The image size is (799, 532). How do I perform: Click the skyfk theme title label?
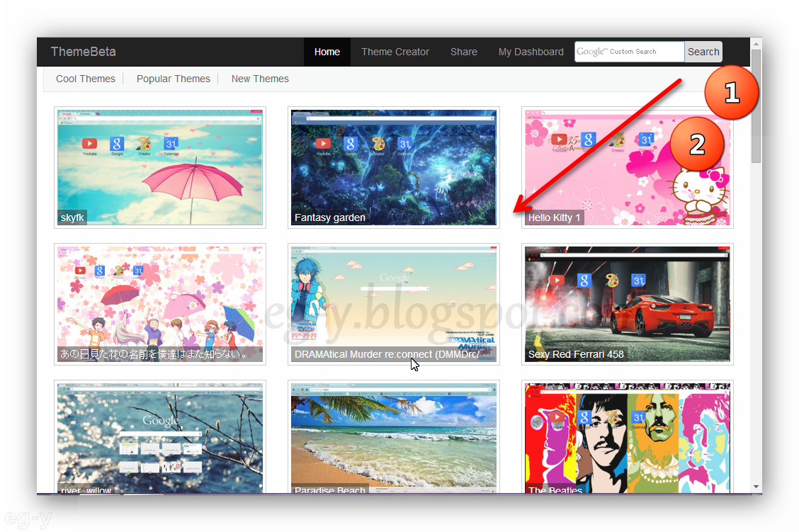72,217
